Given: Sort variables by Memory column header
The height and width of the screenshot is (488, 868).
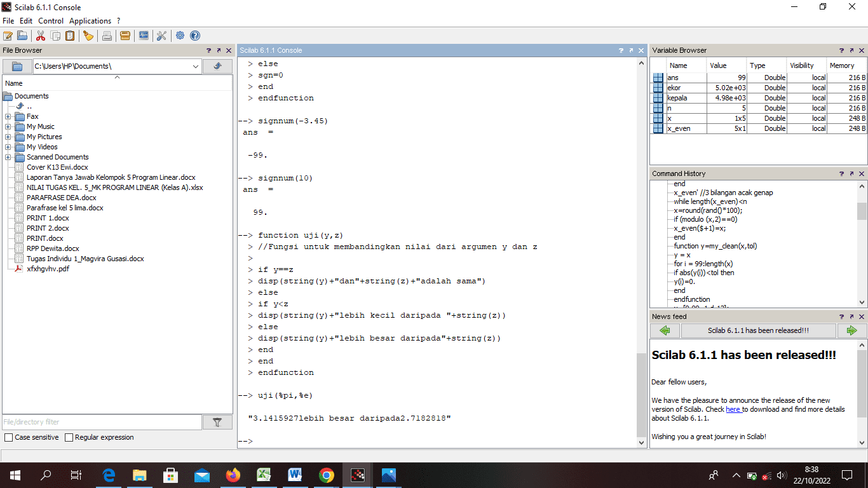Looking at the screenshot, I should coord(846,65).
